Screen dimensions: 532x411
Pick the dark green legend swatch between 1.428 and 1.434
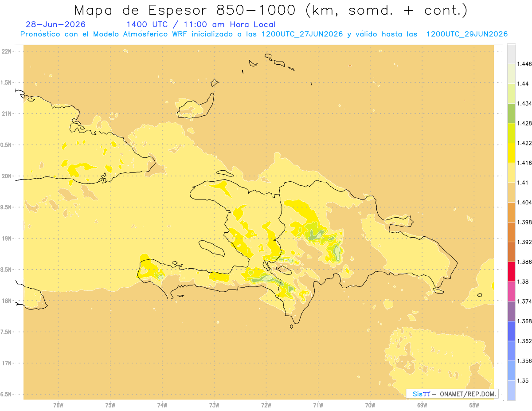(x=511, y=113)
